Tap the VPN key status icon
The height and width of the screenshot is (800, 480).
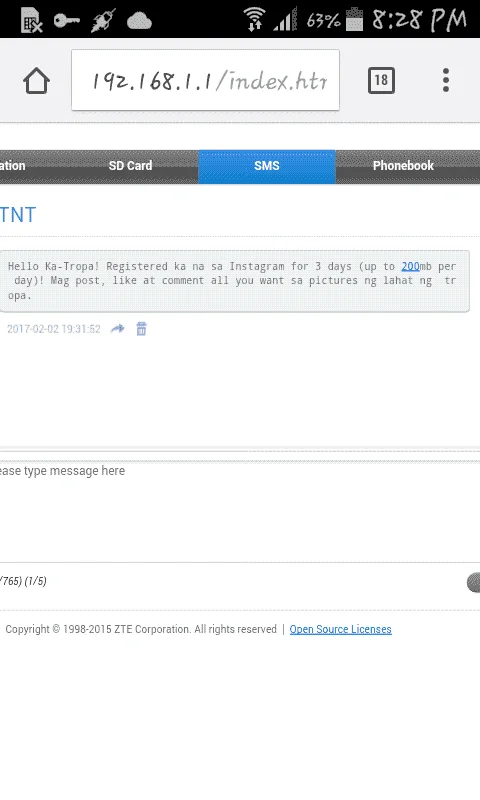coord(67,21)
